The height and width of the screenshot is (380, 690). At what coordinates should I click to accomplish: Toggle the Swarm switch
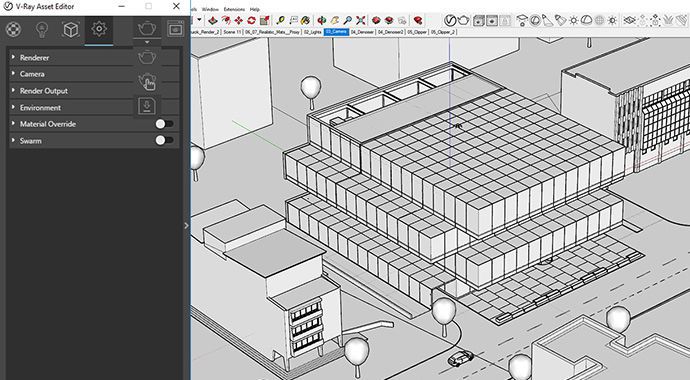(165, 140)
